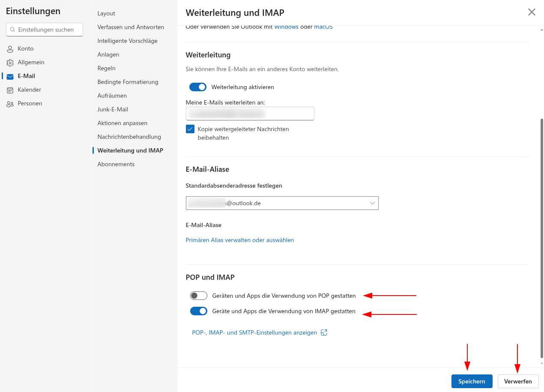Open Junk-E-Mail settings section
This screenshot has height=392, width=544.
coord(113,109)
